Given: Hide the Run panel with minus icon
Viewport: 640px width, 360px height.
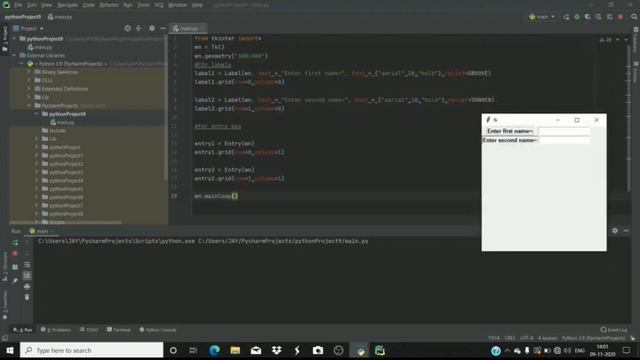Looking at the screenshot, I should pos(626,231).
